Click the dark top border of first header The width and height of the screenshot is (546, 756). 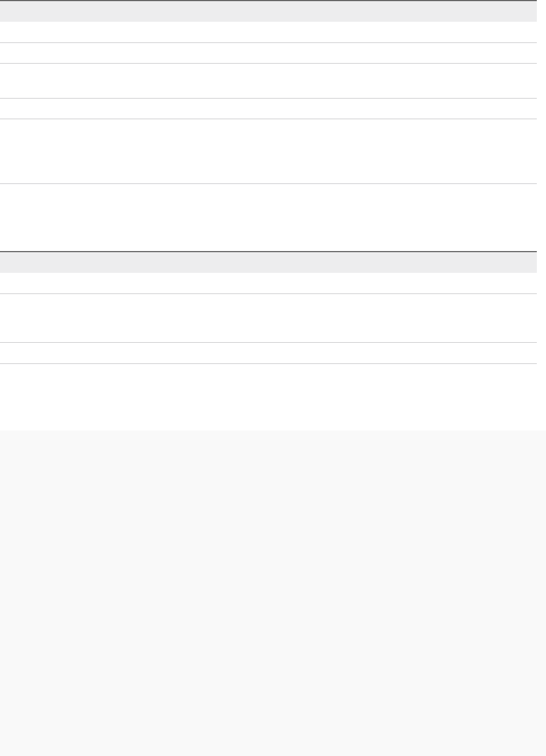[268, 1]
